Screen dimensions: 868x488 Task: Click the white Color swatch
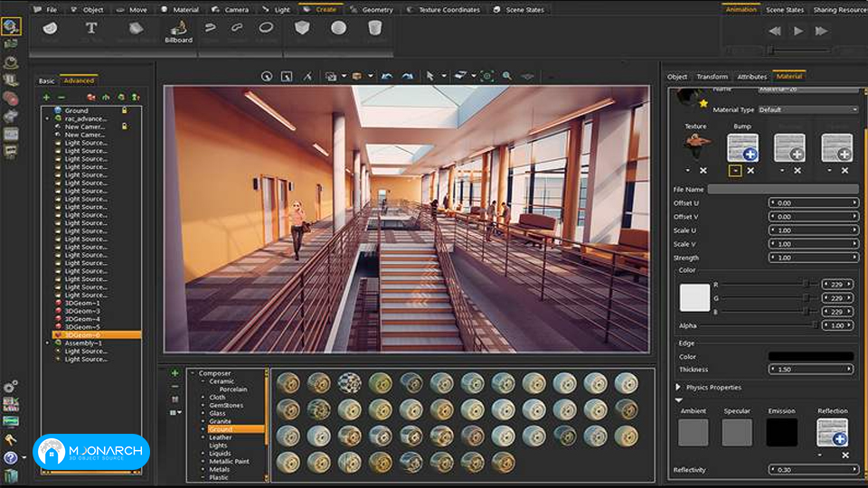pyautogui.click(x=694, y=297)
